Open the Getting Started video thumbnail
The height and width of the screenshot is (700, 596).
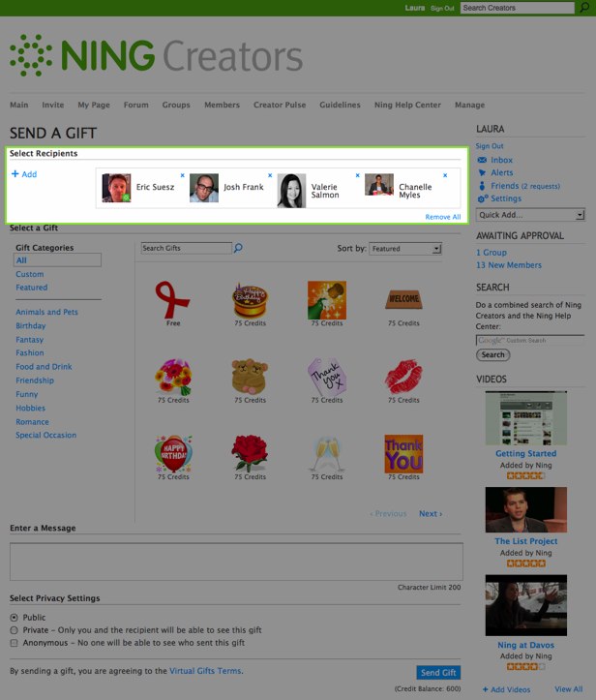click(526, 418)
